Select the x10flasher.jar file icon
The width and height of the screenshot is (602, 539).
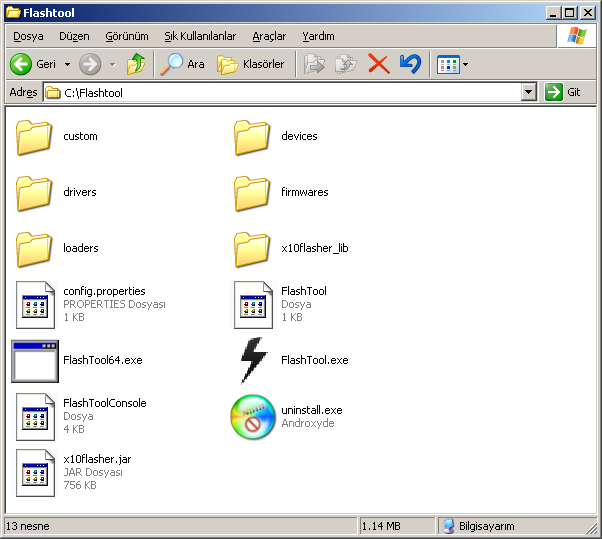point(35,473)
